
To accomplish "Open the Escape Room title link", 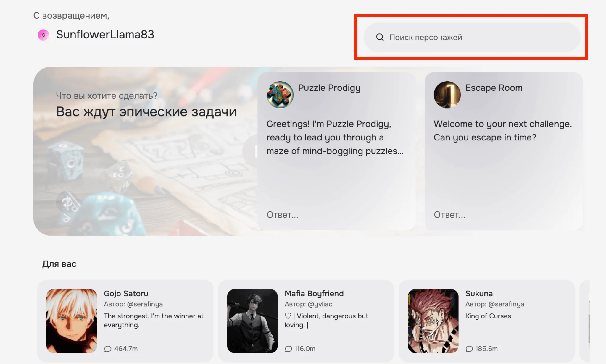I will click(494, 88).
